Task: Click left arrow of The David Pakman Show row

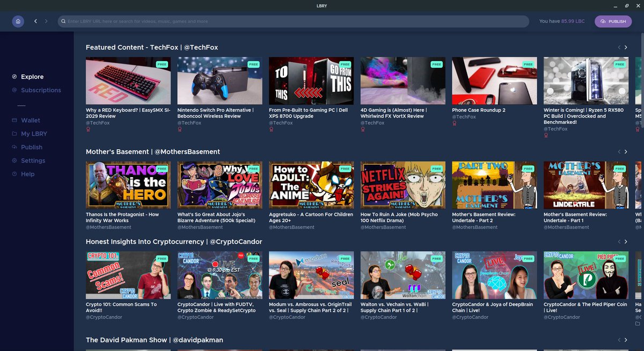Action: click(x=619, y=340)
